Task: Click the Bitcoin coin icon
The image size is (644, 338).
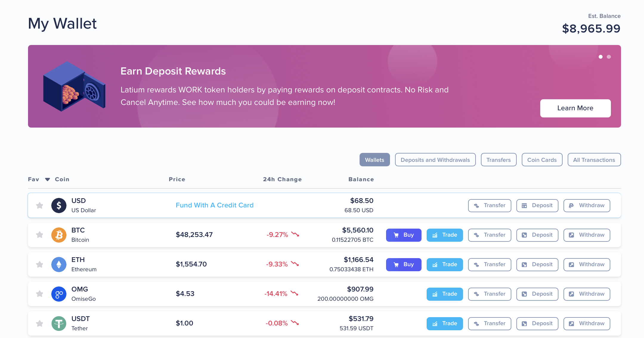Action: click(59, 235)
